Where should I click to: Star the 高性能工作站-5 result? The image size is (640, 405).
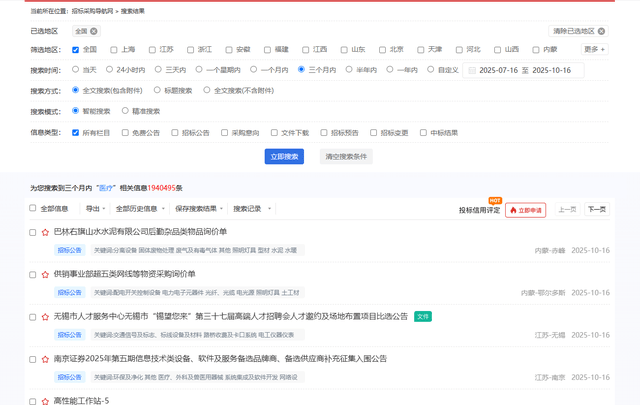pyautogui.click(x=45, y=401)
